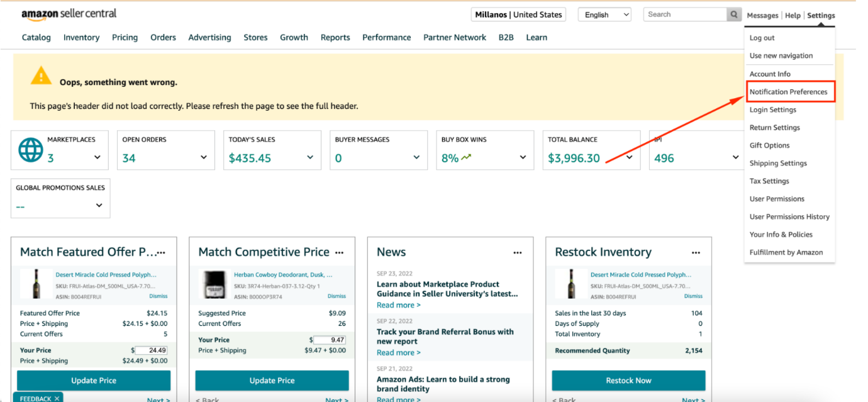Choose Log out from the Settings menu
Image resolution: width=868 pixels, height=402 pixels.
pos(762,38)
